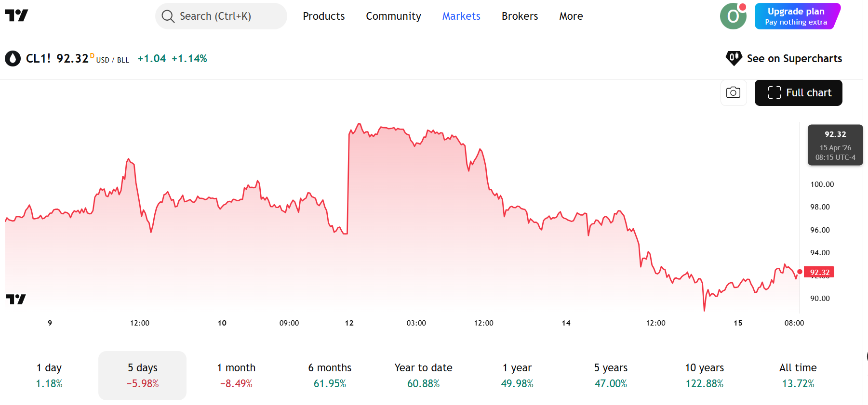The height and width of the screenshot is (405, 868).
Task: Click the Search (Ctrl+K) field
Action: [x=222, y=16]
